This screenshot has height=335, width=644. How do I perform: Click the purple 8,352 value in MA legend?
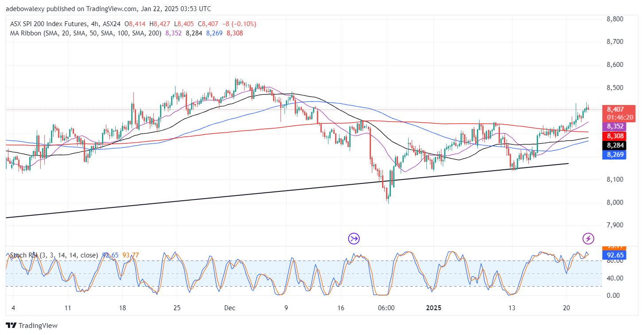173,33
